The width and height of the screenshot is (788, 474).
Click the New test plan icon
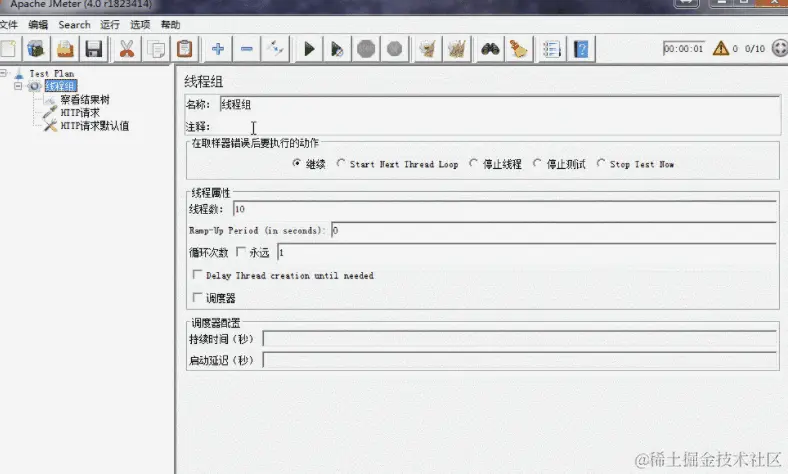9,49
